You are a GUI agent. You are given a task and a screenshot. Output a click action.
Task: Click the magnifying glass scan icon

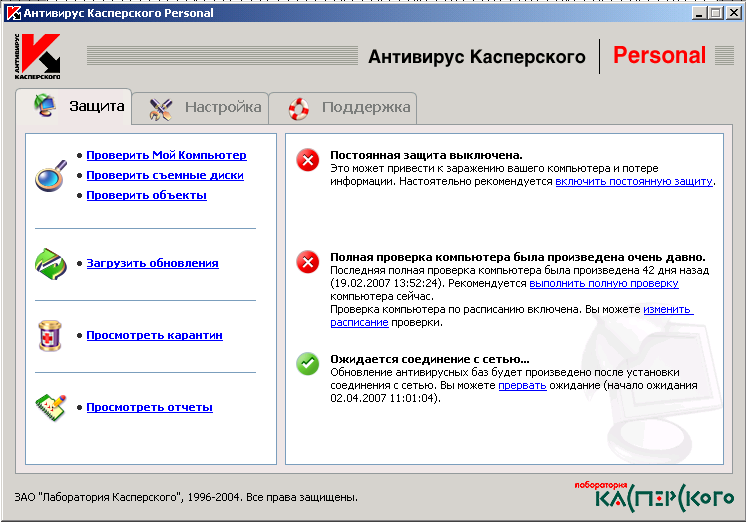click(50, 176)
